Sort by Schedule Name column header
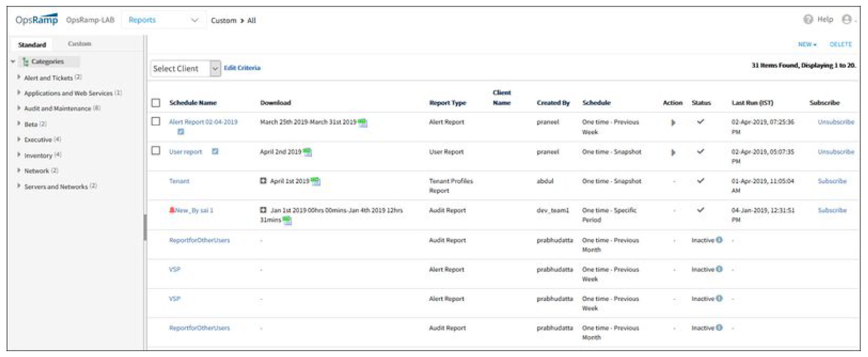Image resolution: width=868 pixels, height=357 pixels. click(x=193, y=103)
